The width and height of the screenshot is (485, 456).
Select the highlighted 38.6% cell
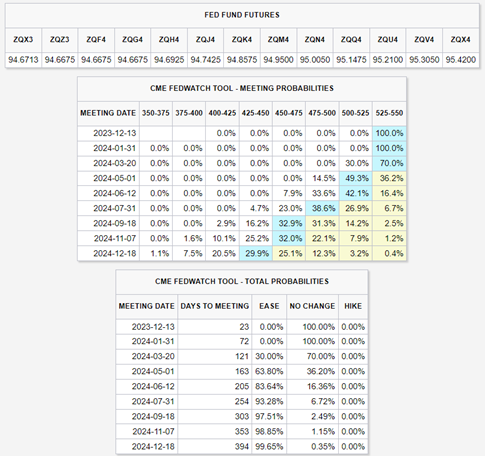tap(322, 208)
